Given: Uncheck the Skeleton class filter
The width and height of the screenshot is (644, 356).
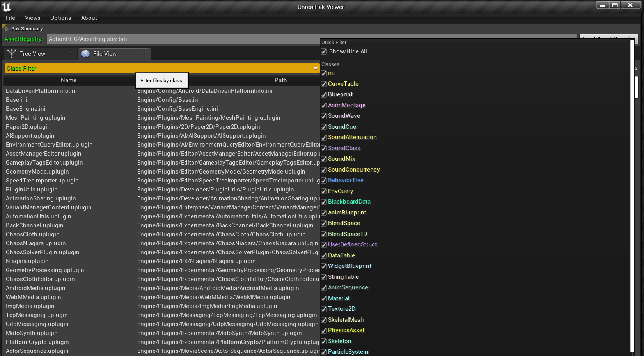Looking at the screenshot, I should pyautogui.click(x=324, y=341).
